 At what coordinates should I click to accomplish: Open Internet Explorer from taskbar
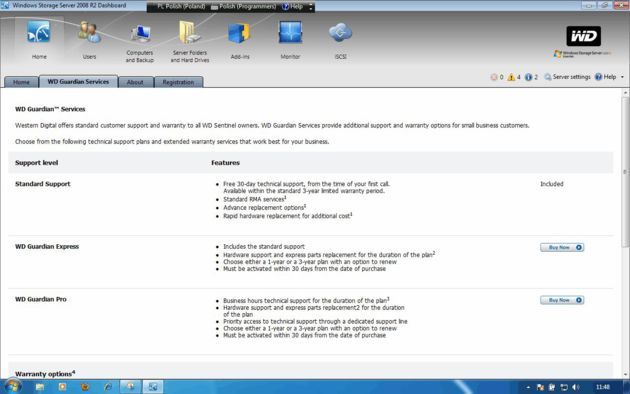point(108,387)
